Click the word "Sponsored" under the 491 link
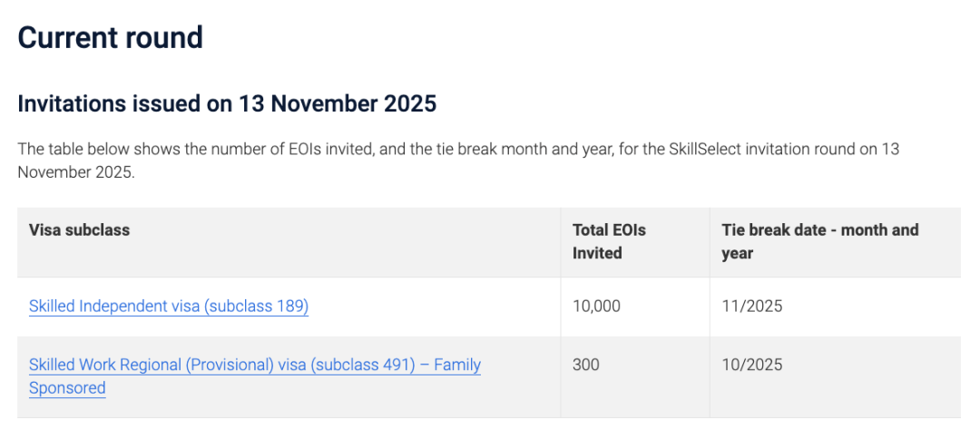The width and height of the screenshot is (980, 438). [67, 388]
